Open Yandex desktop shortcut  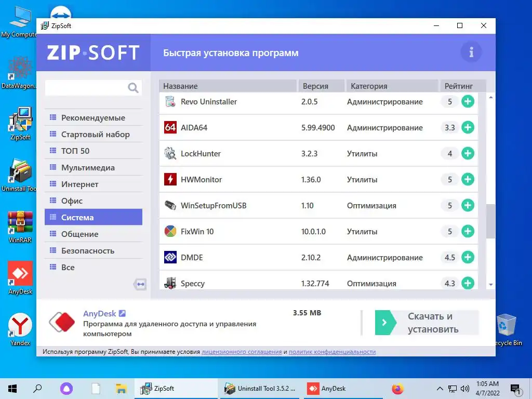tap(20, 329)
